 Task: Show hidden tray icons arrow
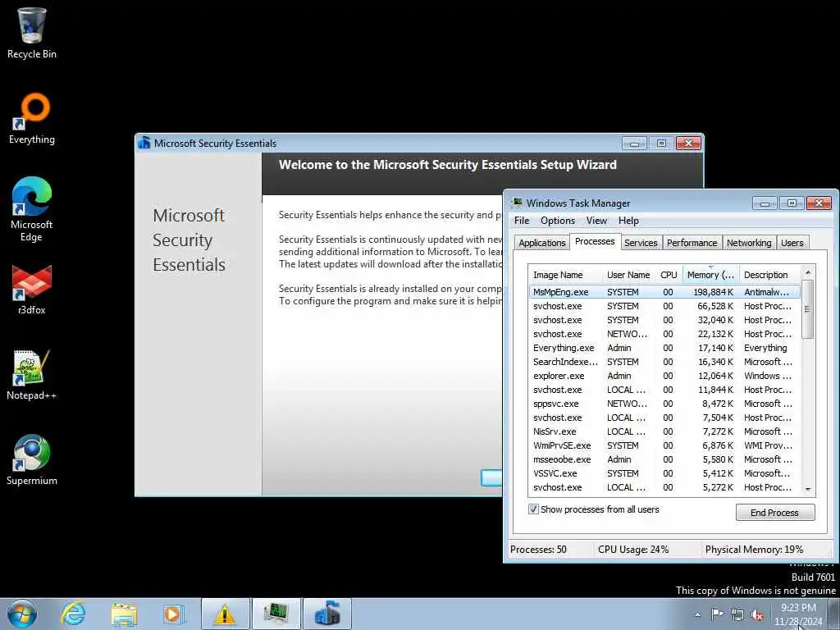(697, 614)
